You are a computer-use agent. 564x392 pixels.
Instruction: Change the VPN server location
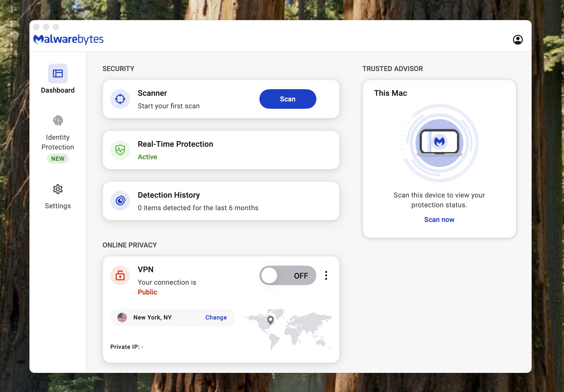(x=216, y=317)
